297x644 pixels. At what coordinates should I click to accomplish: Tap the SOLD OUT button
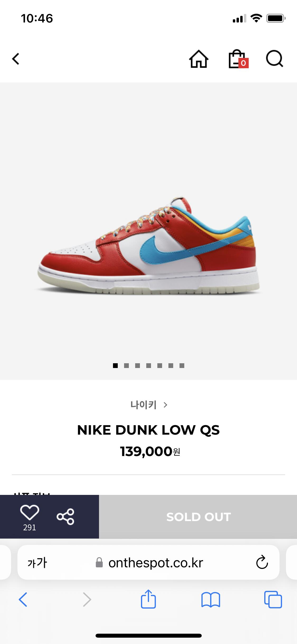point(198,517)
